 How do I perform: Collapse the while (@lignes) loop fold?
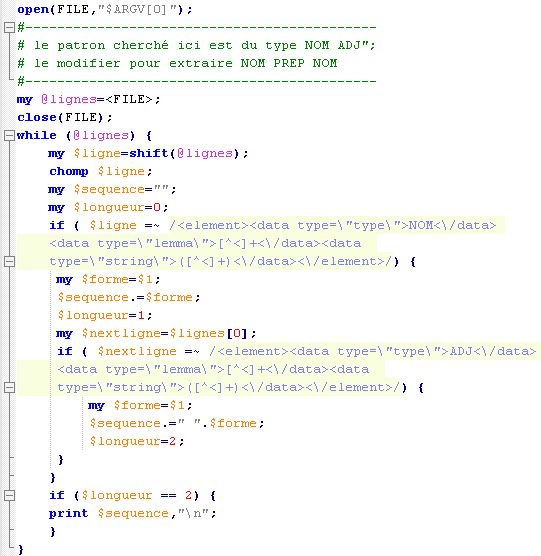[9, 135]
